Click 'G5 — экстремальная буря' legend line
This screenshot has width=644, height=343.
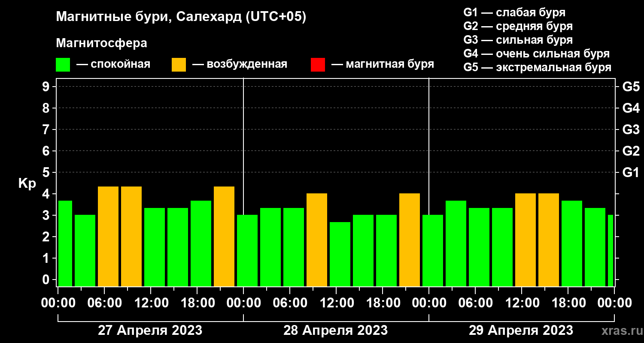(537, 68)
